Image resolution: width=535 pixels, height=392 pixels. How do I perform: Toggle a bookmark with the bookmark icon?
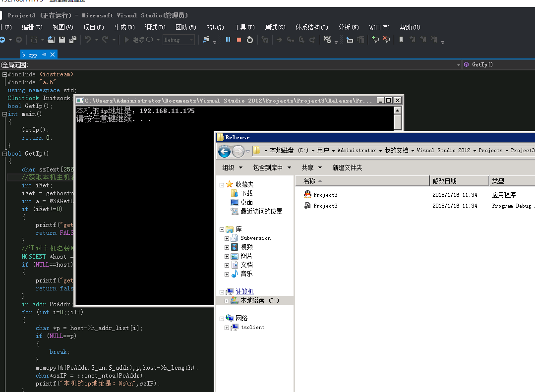(x=401, y=40)
